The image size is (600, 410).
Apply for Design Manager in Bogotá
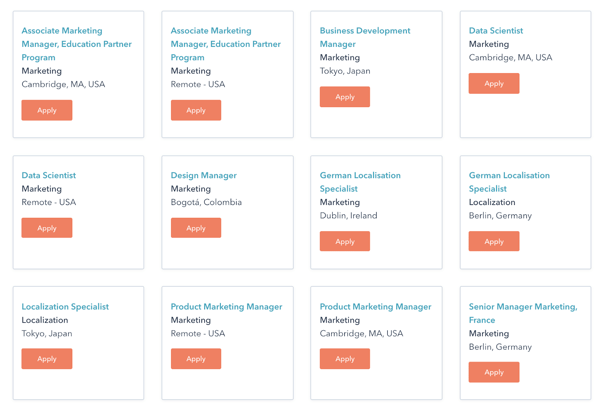(x=196, y=228)
